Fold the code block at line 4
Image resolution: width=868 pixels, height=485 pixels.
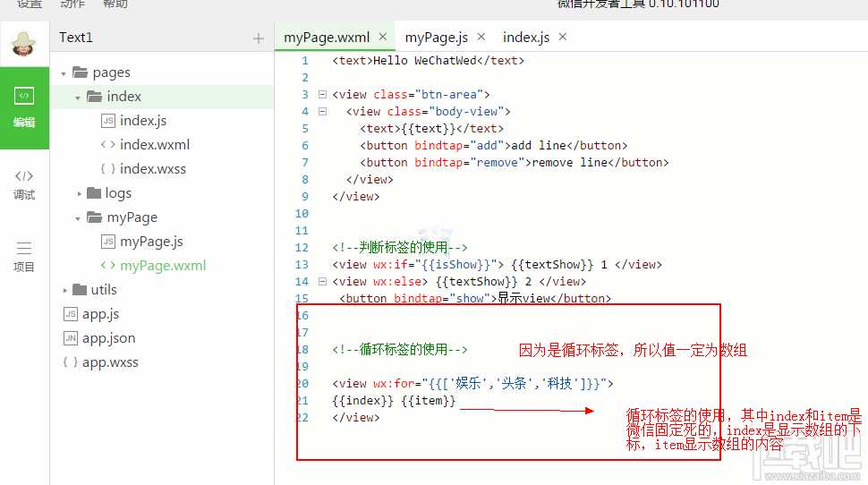(x=322, y=111)
